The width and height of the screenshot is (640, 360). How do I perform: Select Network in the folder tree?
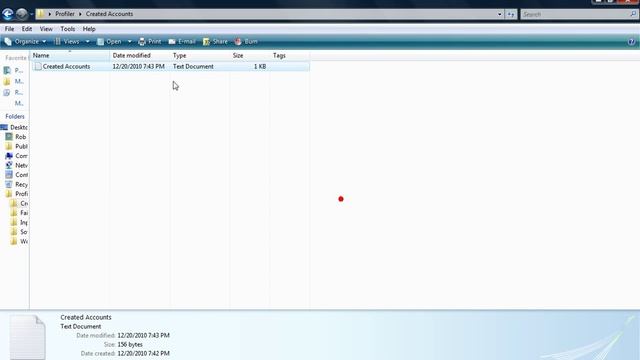point(16,165)
